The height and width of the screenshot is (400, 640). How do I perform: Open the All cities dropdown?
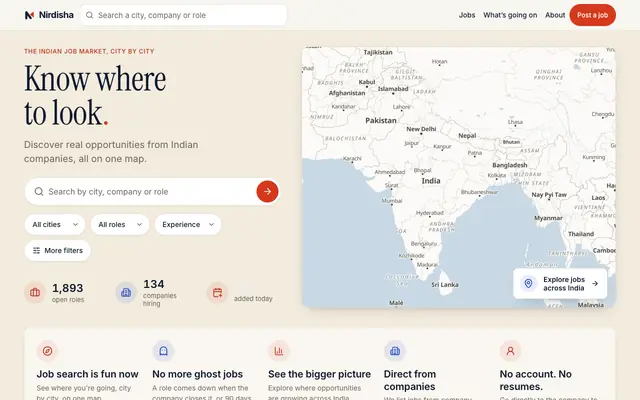pos(55,224)
